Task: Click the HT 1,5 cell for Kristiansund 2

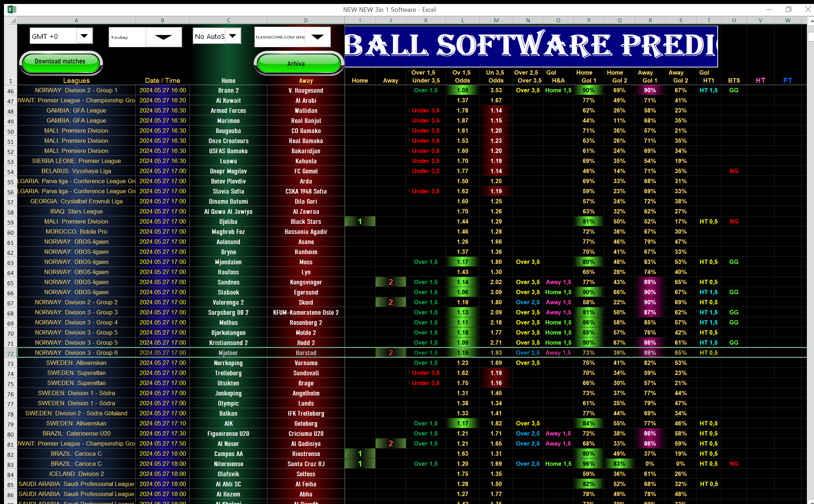Action: point(708,342)
